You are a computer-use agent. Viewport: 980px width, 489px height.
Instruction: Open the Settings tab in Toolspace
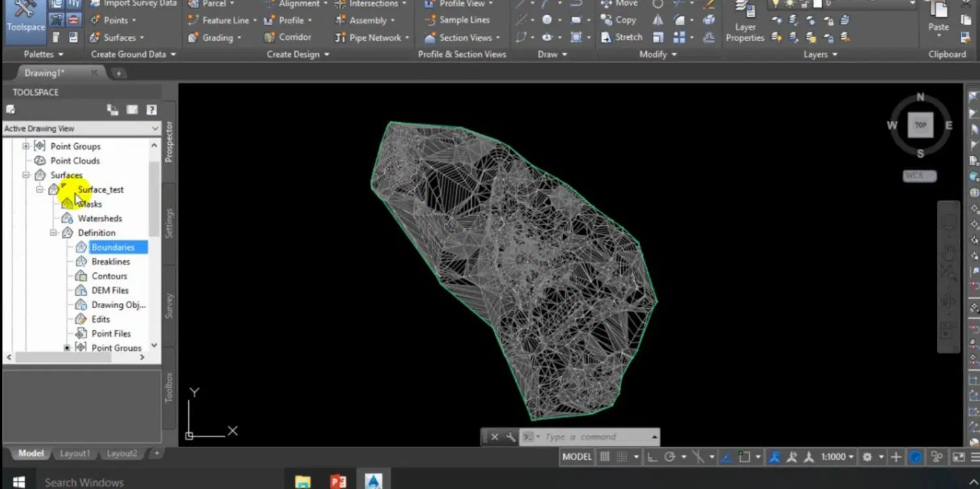[x=169, y=223]
